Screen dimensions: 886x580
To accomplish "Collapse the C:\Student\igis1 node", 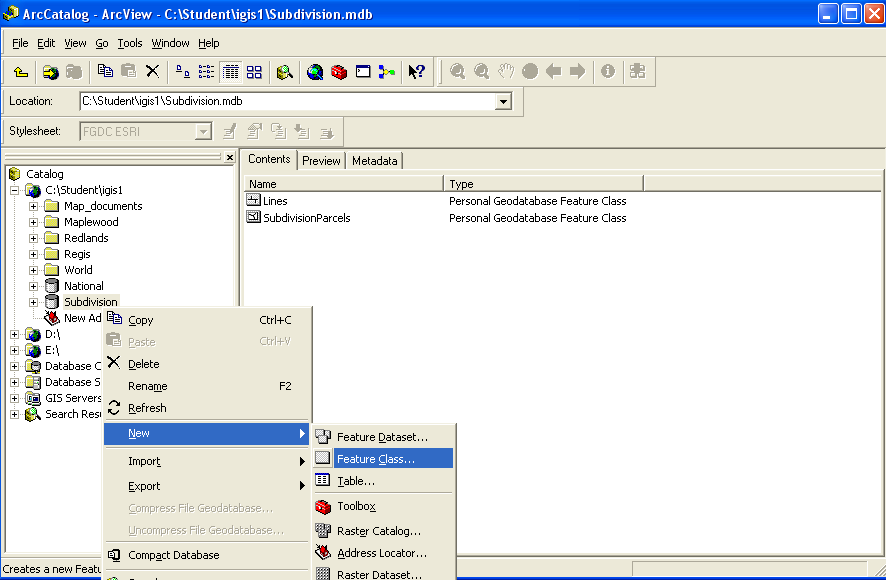I will (x=15, y=191).
